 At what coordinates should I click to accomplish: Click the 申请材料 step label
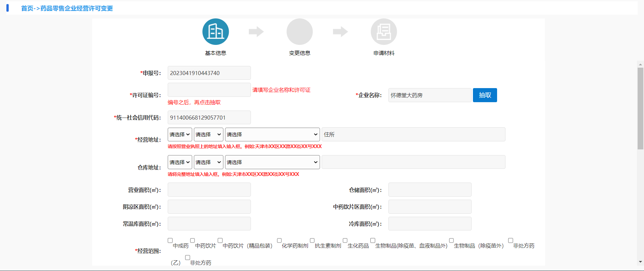pyautogui.click(x=384, y=53)
